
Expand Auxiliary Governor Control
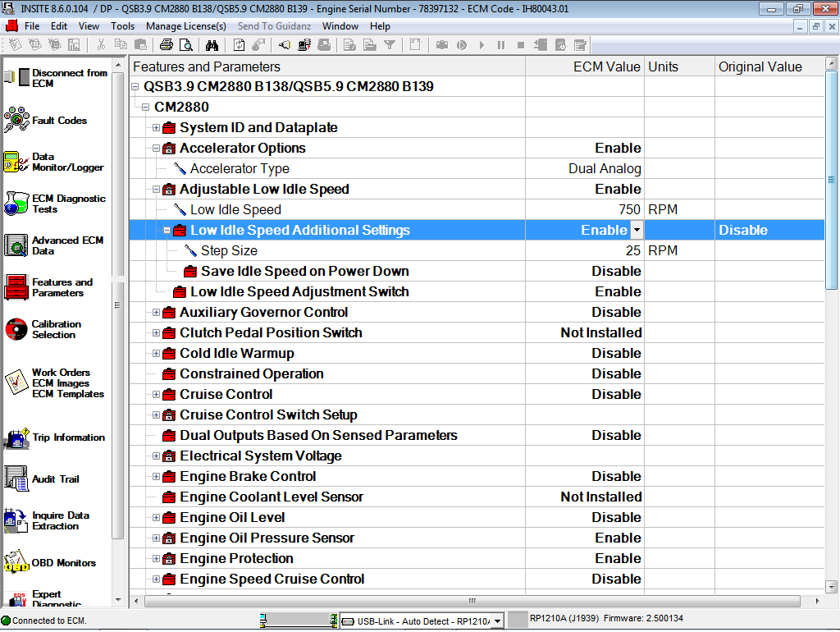click(156, 313)
